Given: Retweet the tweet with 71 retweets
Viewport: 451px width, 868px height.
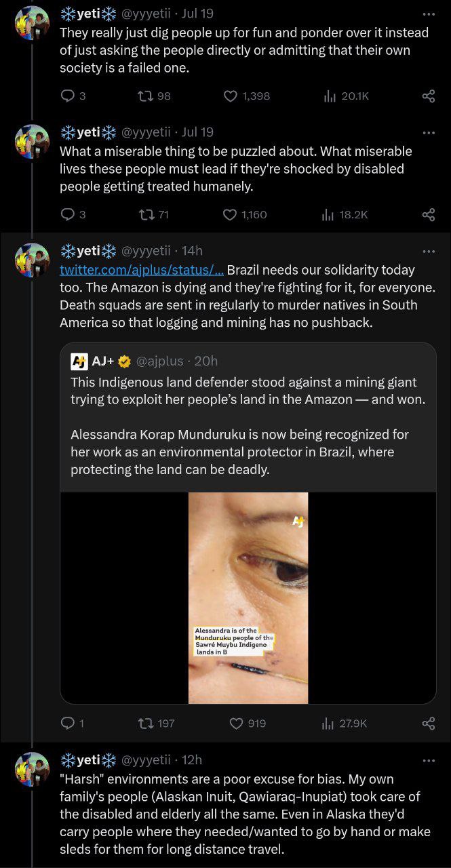Looking at the screenshot, I should [144, 215].
